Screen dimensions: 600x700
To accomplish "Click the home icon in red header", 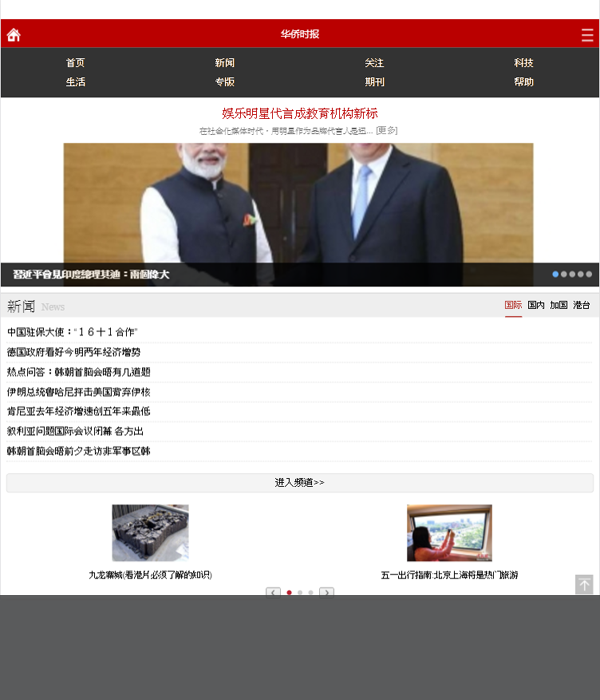I will pos(13,34).
